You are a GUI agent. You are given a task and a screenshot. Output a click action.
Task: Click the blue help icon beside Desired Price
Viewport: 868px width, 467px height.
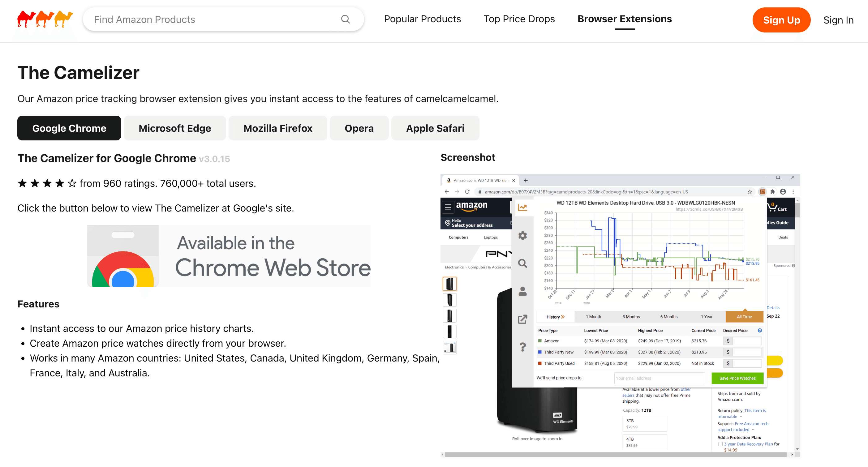pyautogui.click(x=760, y=331)
